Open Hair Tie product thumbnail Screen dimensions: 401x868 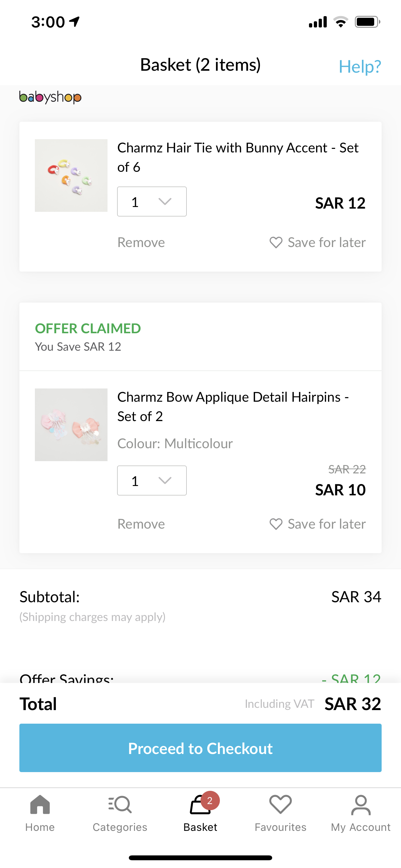pos(71,176)
